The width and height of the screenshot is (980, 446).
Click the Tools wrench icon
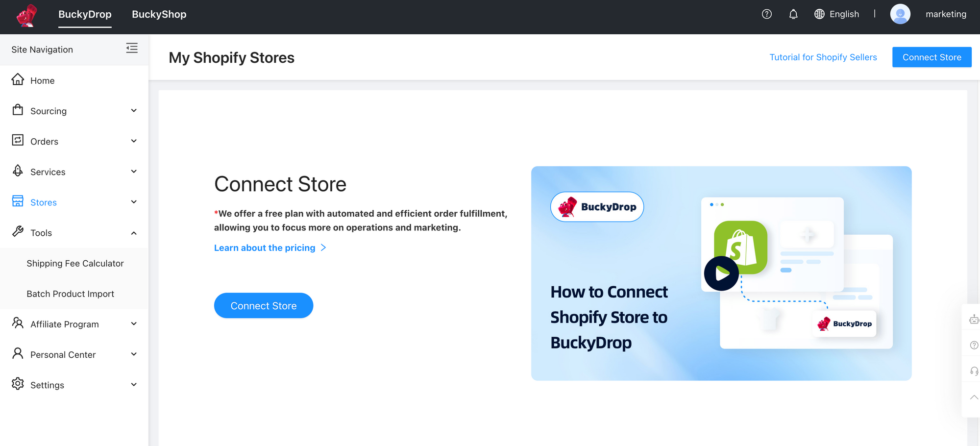(x=18, y=231)
